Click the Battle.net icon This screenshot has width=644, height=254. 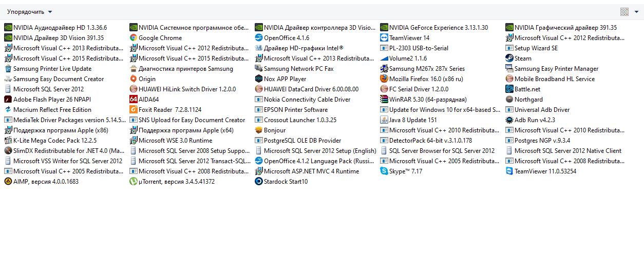[509, 89]
